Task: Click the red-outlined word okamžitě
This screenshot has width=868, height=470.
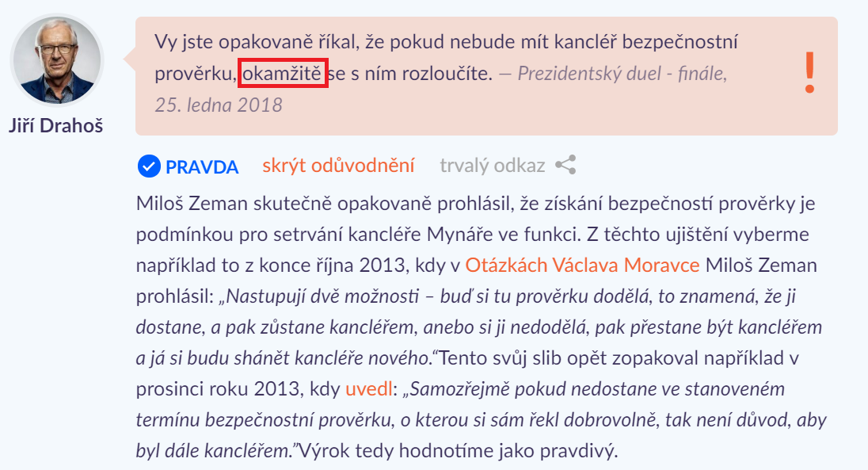Action: (283, 73)
